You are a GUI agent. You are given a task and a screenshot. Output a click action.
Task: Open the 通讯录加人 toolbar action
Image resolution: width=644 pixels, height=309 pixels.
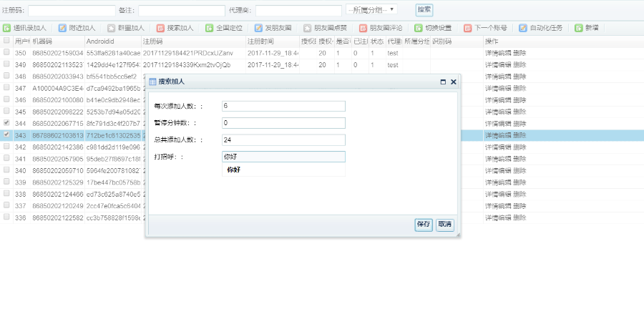click(25, 28)
